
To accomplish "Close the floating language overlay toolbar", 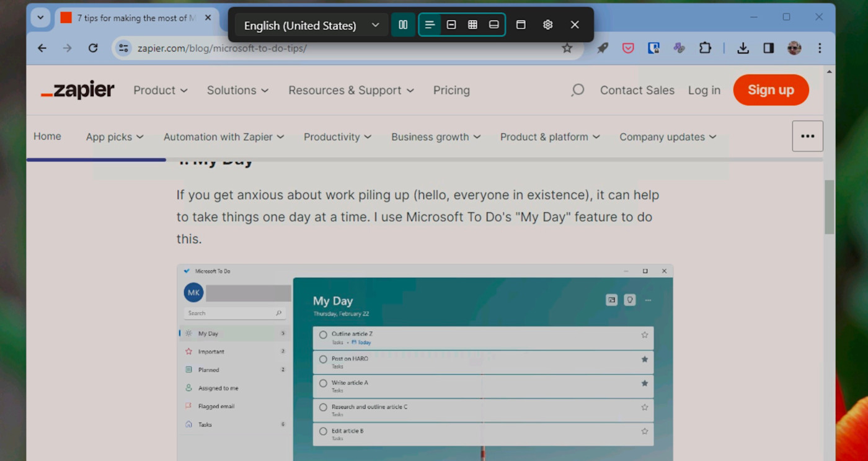I will tap(575, 25).
